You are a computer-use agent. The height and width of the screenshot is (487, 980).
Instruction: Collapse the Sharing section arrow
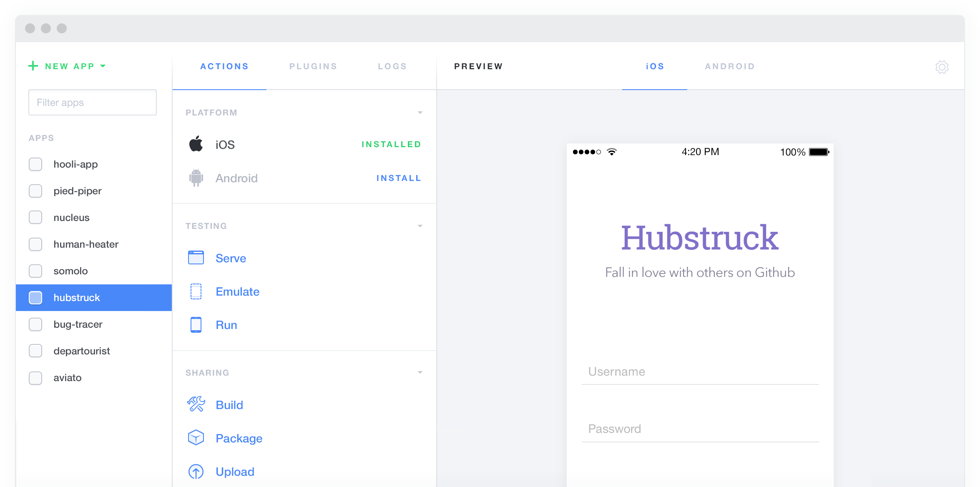pyautogui.click(x=420, y=372)
